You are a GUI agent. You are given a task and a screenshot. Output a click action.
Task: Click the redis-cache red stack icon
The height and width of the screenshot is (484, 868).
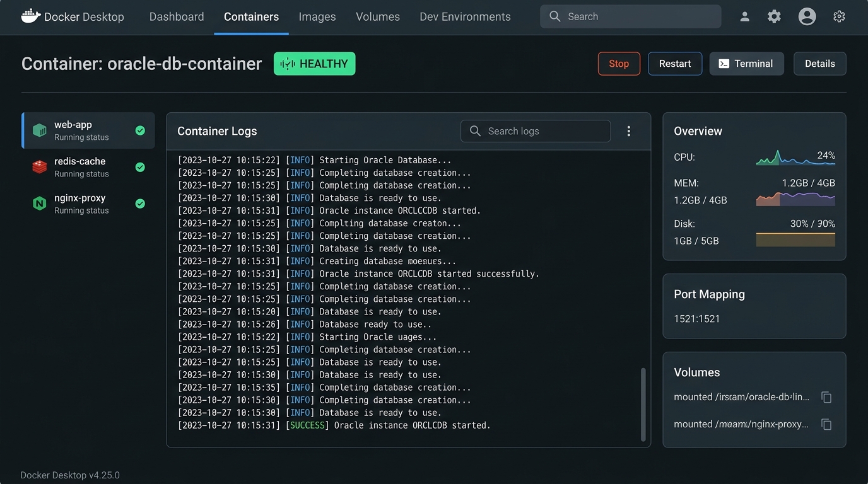tap(40, 167)
